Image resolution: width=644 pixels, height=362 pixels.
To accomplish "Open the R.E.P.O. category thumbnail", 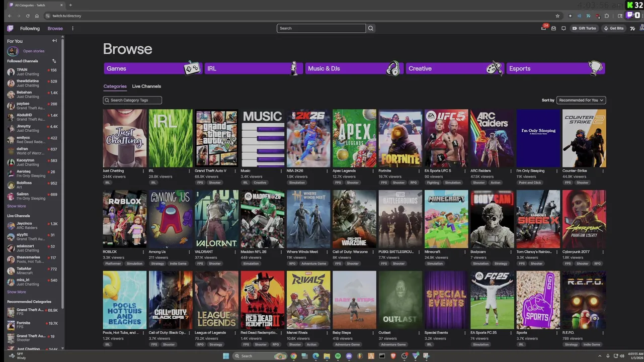I will coord(584,300).
